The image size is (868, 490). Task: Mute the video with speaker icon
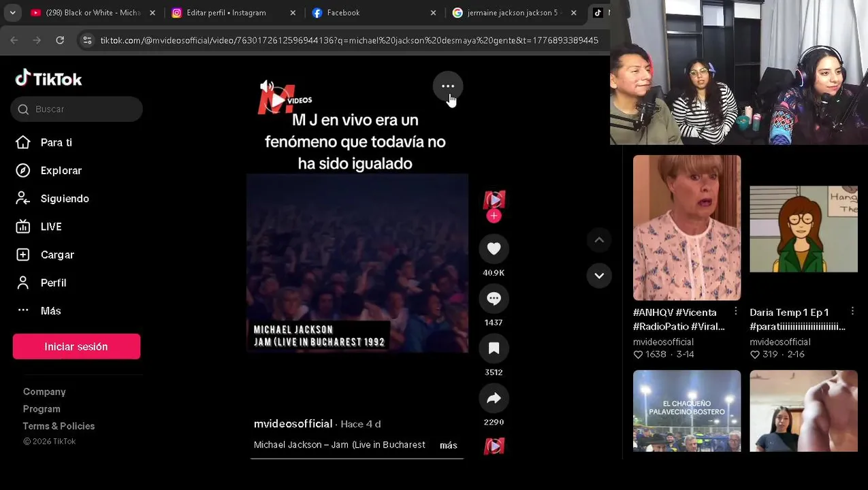pos(267,86)
